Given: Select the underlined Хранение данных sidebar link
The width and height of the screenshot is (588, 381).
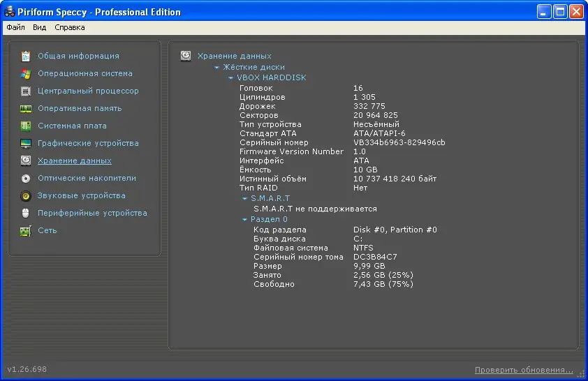Looking at the screenshot, I should pos(74,160).
